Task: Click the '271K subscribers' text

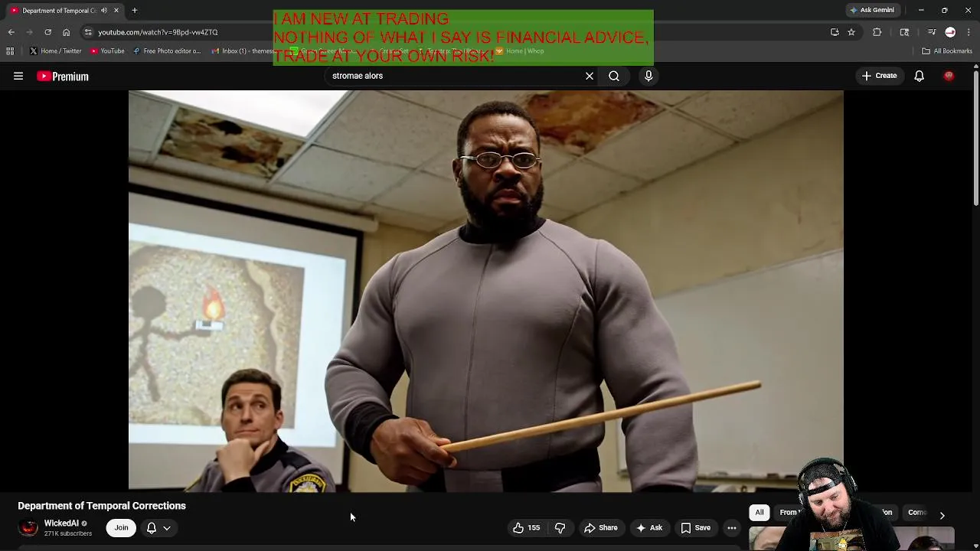Action: coord(68,533)
